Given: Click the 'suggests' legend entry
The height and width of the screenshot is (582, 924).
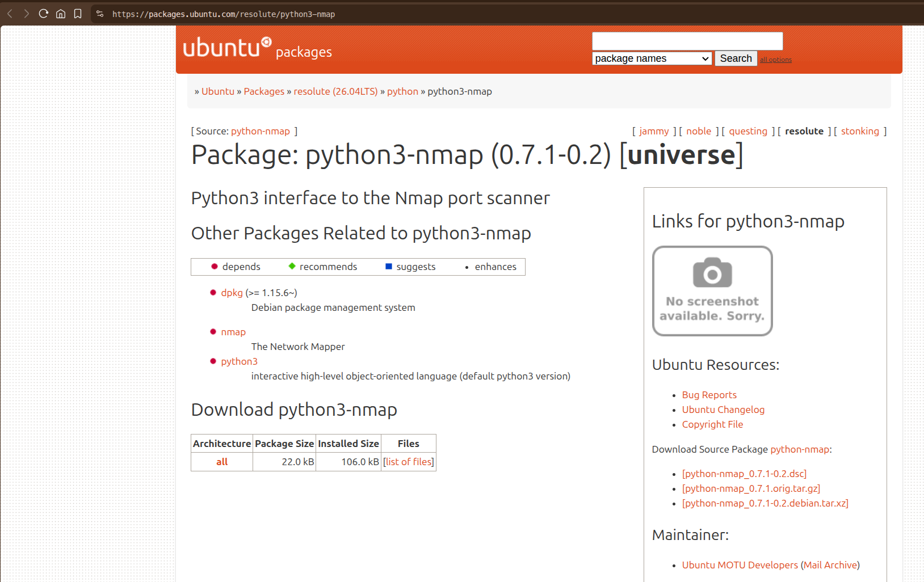Looking at the screenshot, I should pyautogui.click(x=410, y=267).
